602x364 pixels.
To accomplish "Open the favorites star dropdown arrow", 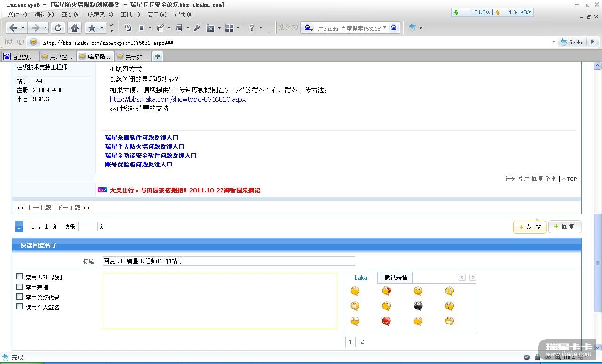I will coord(102,28).
